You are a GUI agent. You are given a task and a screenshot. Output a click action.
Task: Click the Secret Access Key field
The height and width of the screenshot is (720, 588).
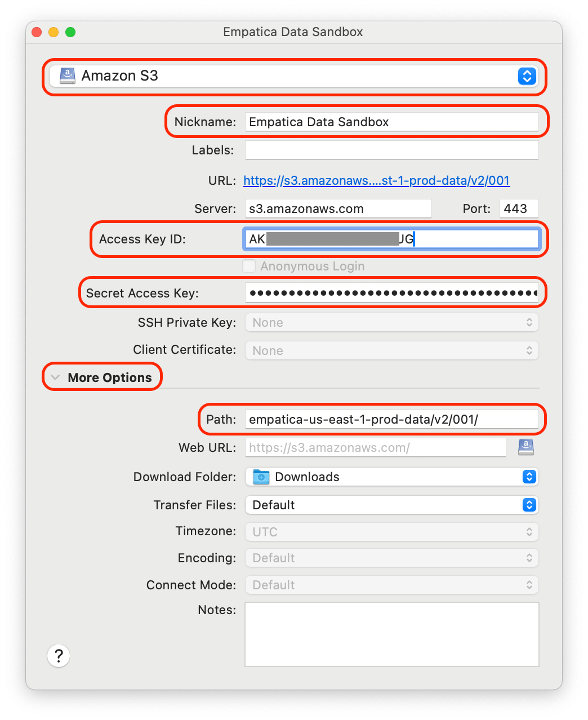[391, 292]
